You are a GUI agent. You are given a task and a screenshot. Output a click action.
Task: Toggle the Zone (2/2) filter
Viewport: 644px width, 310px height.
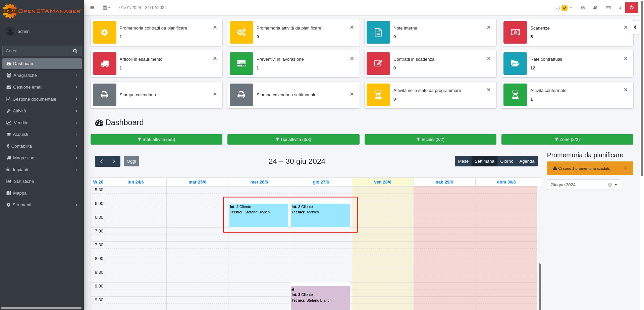click(x=567, y=140)
